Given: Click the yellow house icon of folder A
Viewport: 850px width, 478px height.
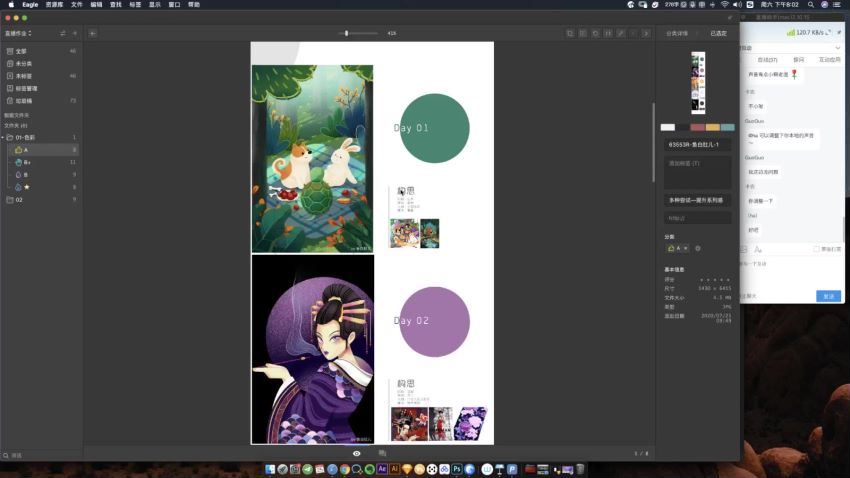Looking at the screenshot, I should click(18, 150).
